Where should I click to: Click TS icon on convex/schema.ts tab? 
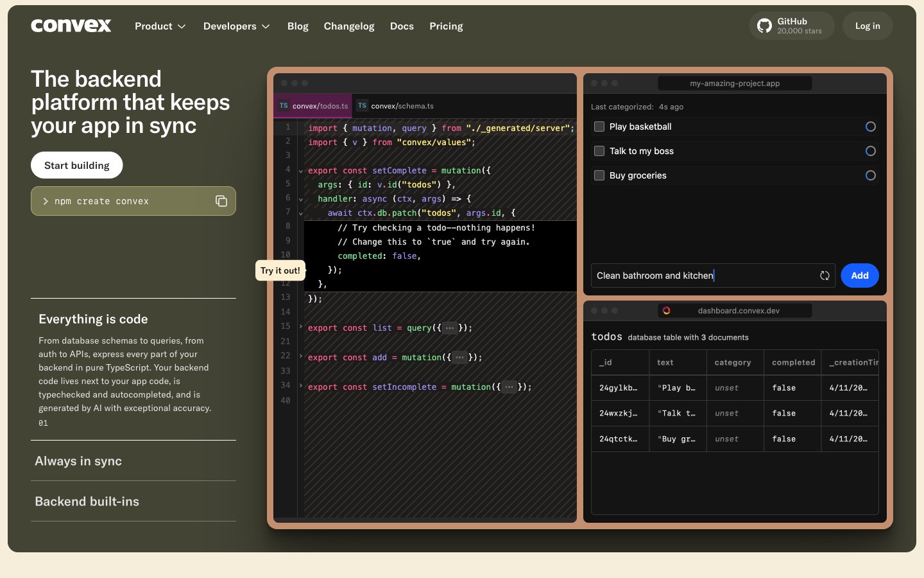(x=363, y=106)
